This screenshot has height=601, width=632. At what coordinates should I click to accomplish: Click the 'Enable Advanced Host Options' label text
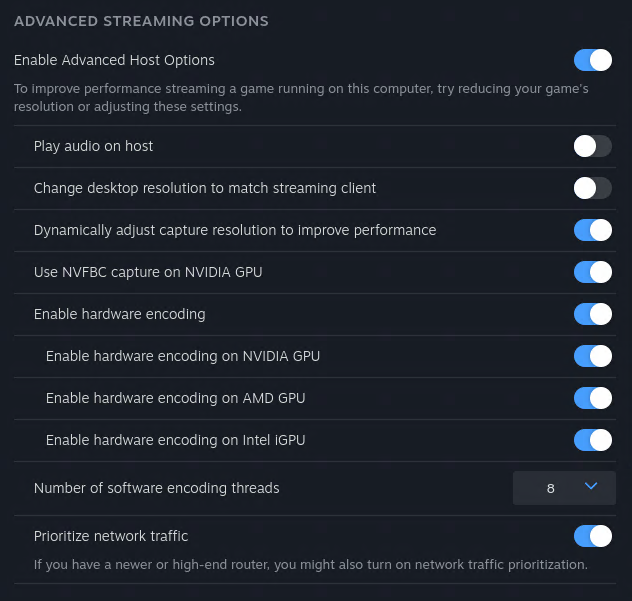point(114,60)
